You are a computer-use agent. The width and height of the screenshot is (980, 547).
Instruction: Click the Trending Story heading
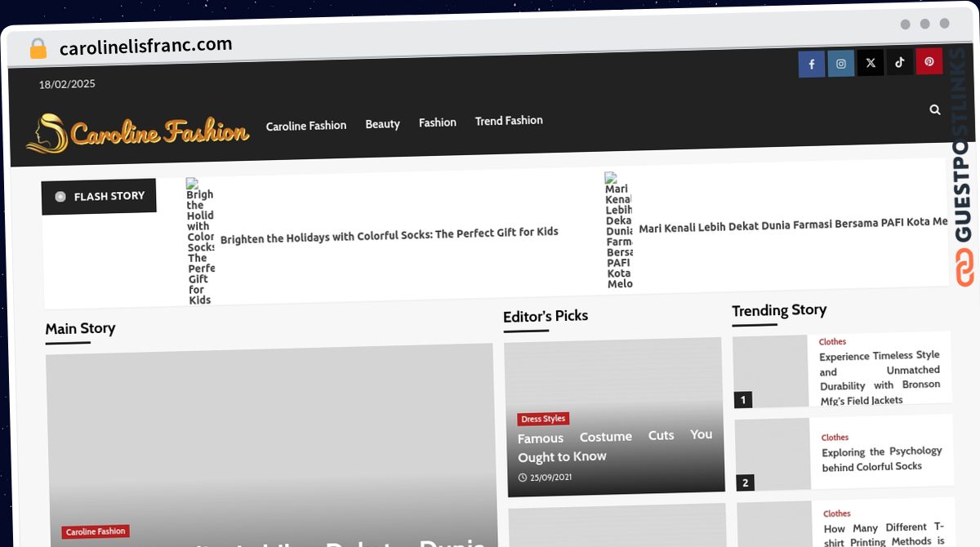[779, 310]
